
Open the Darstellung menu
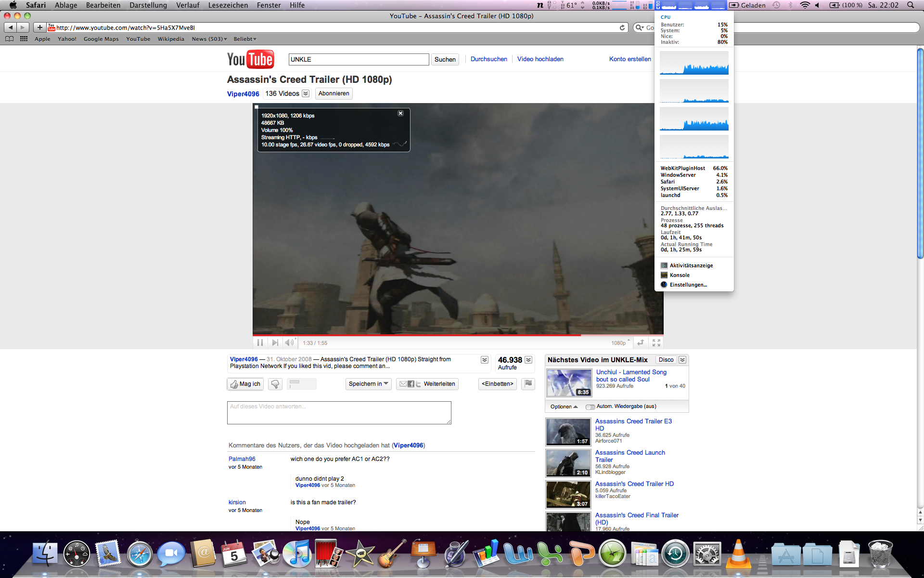click(x=148, y=5)
